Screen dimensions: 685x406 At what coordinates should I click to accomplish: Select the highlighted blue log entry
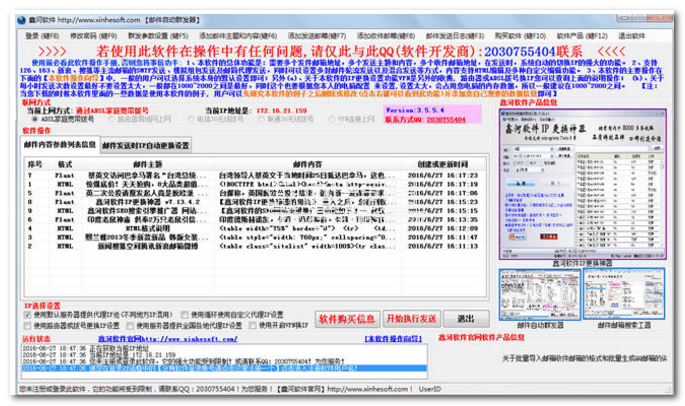click(x=224, y=368)
